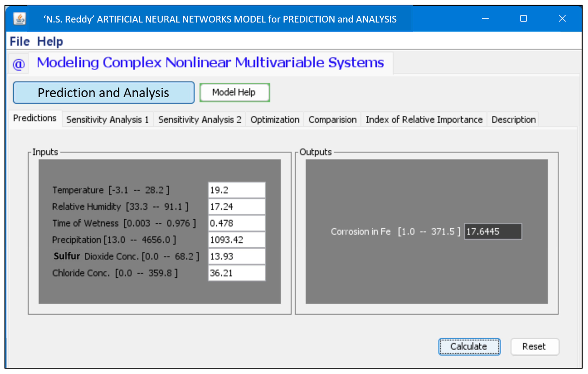
Task: Click the Reset button
Action: click(534, 347)
